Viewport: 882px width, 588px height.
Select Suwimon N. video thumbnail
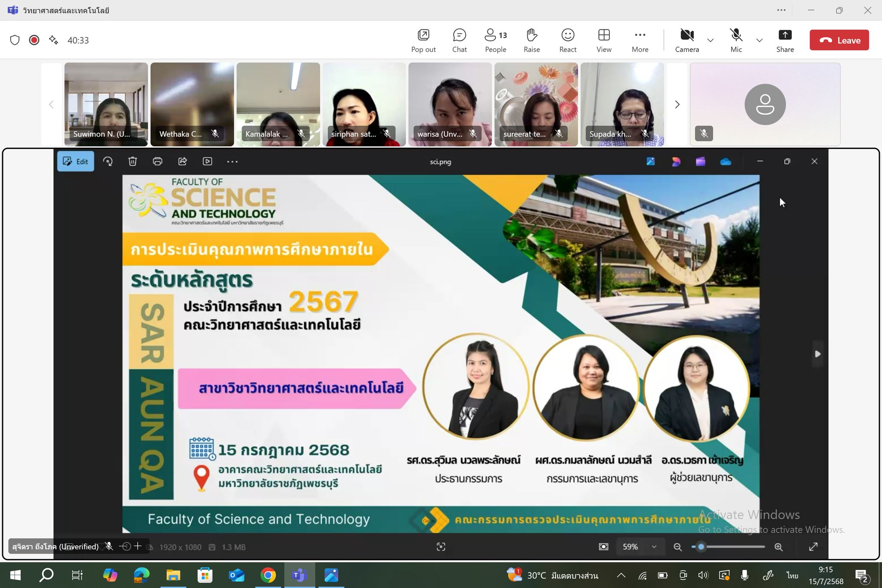[106, 104]
